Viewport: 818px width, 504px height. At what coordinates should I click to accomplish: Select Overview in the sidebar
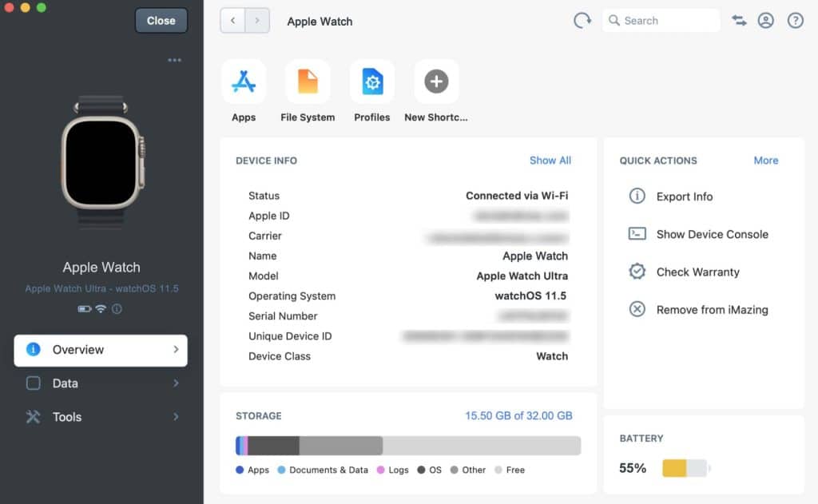click(101, 350)
